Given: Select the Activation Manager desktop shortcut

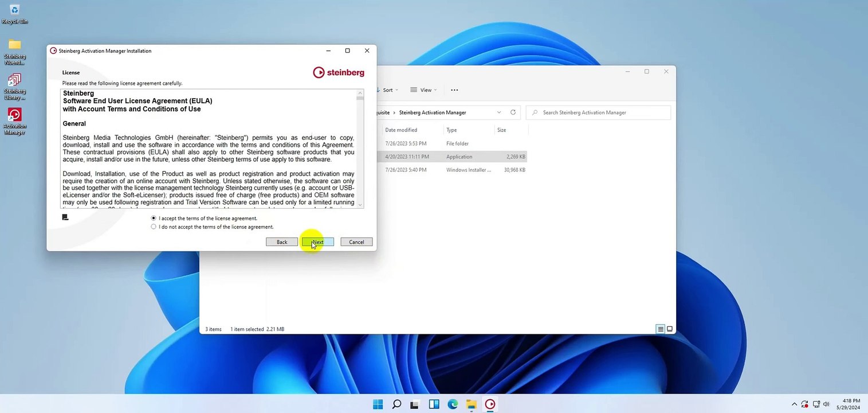Looking at the screenshot, I should 15,122.
